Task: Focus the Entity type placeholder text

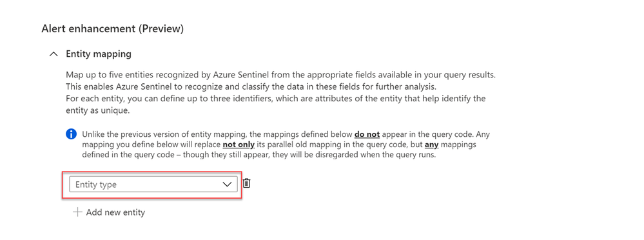Action: point(96,185)
